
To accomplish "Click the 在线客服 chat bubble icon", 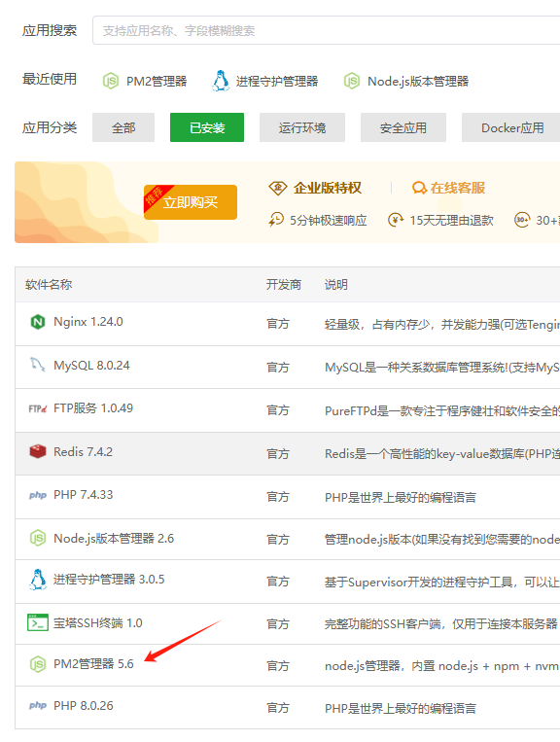I will [419, 188].
